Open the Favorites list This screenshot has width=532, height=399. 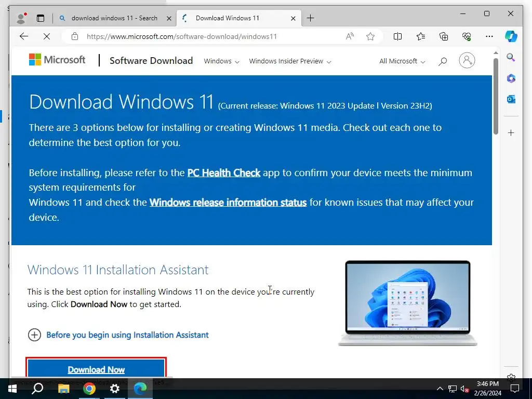point(421,36)
